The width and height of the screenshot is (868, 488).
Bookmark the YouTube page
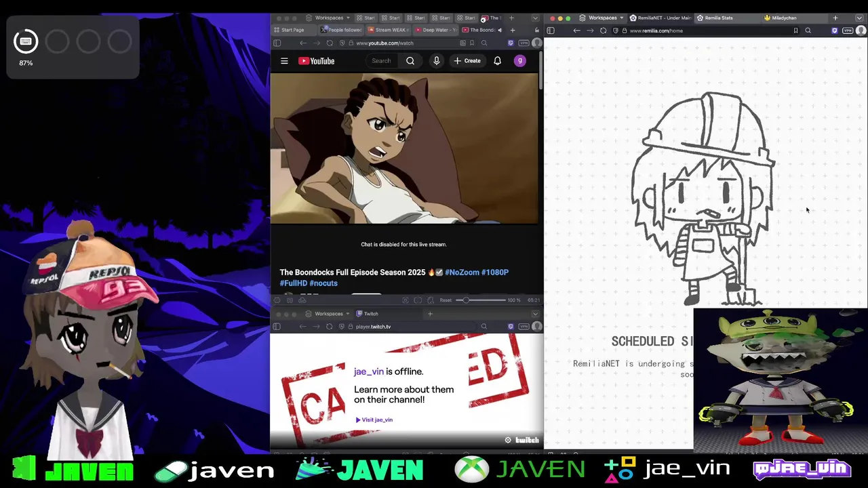point(472,43)
